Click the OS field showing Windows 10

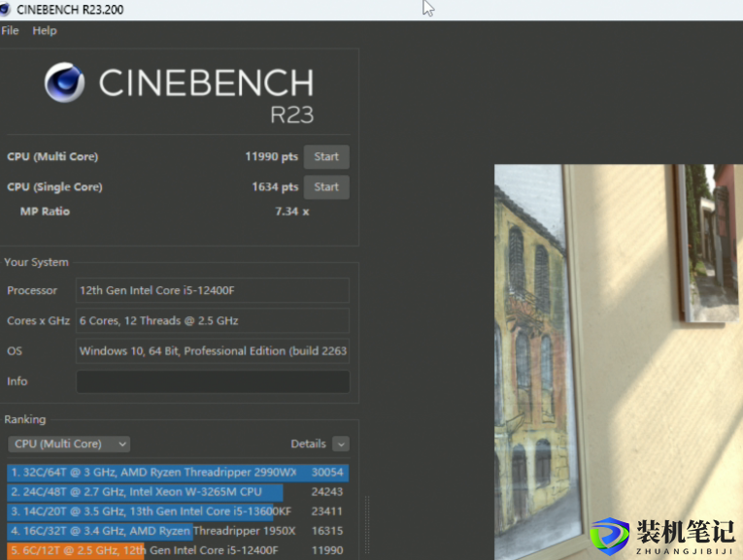[213, 350]
